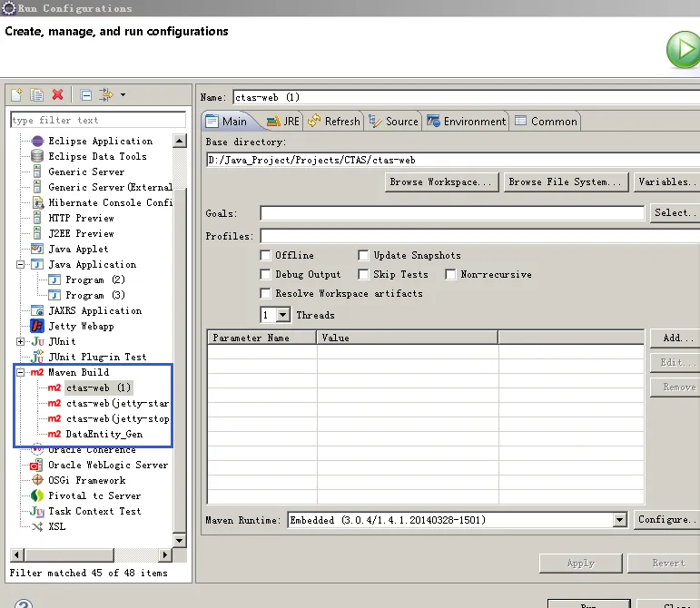Enable the Update Snapshots checkbox
Viewport: 700px width, 608px height.
click(x=363, y=255)
